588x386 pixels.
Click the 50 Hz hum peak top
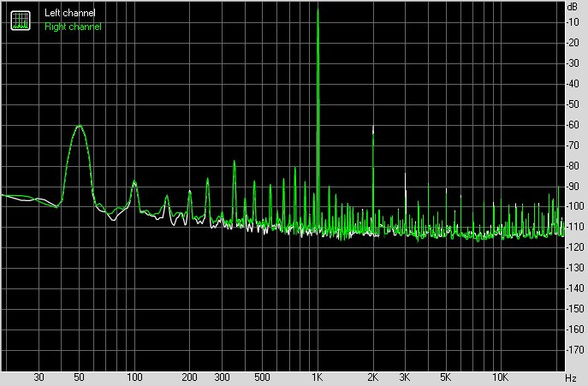tap(79, 126)
